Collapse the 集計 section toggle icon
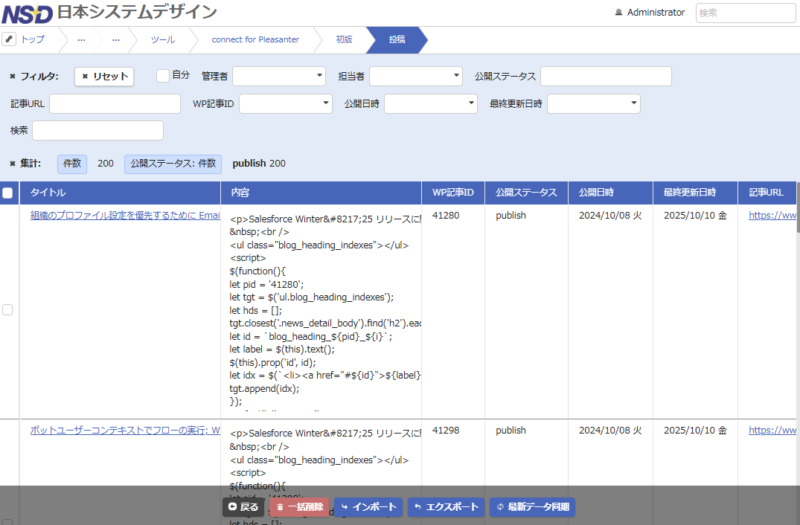Viewport: 800px width, 525px height. tap(12, 163)
